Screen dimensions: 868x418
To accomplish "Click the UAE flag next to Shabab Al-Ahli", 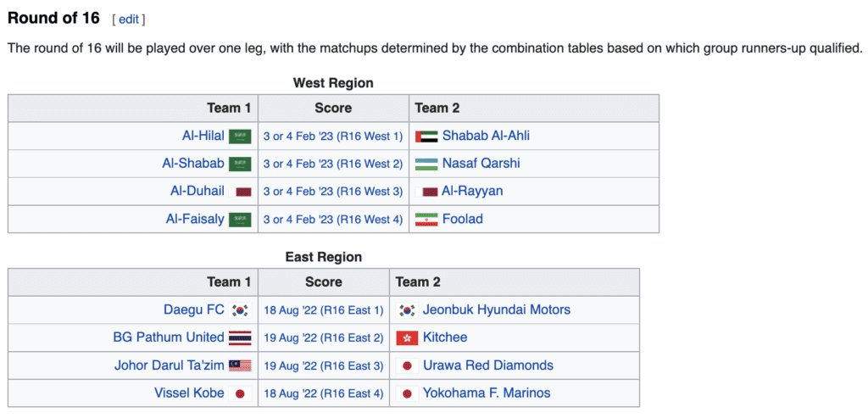I will pos(426,137).
